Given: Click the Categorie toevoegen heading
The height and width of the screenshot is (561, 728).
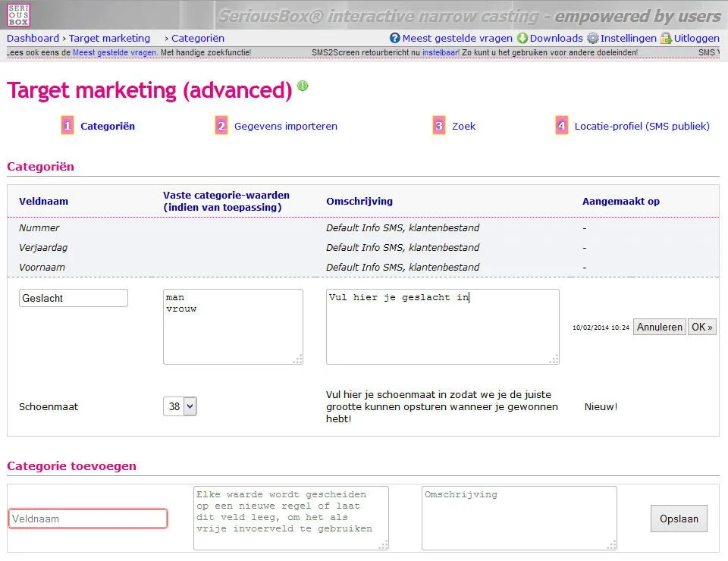Looking at the screenshot, I should (71, 466).
